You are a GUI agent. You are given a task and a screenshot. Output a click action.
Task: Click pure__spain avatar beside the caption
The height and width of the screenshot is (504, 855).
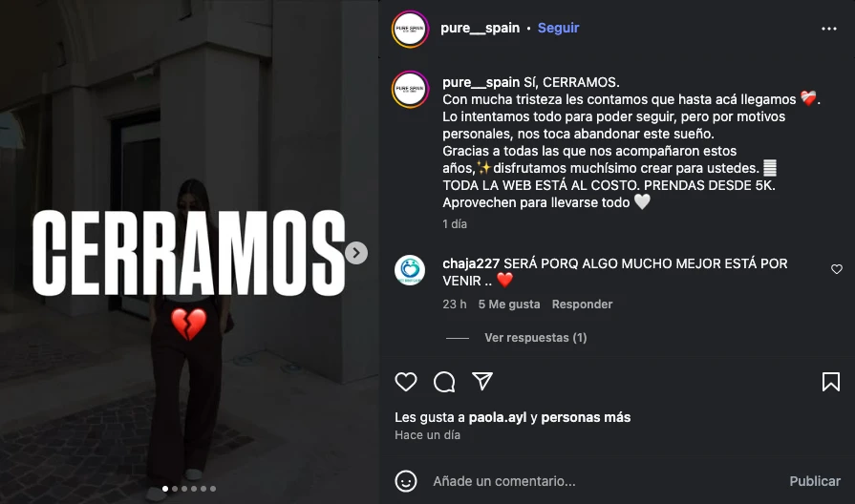coord(410,90)
